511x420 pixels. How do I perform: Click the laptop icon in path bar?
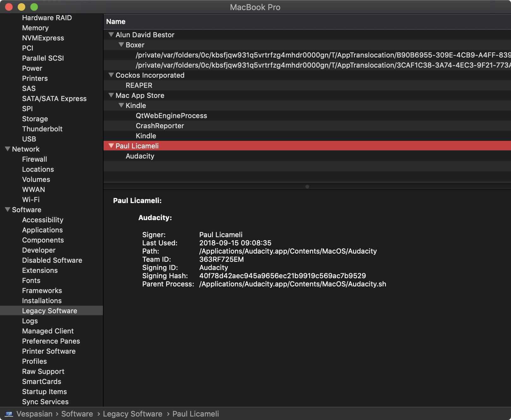(x=9, y=414)
